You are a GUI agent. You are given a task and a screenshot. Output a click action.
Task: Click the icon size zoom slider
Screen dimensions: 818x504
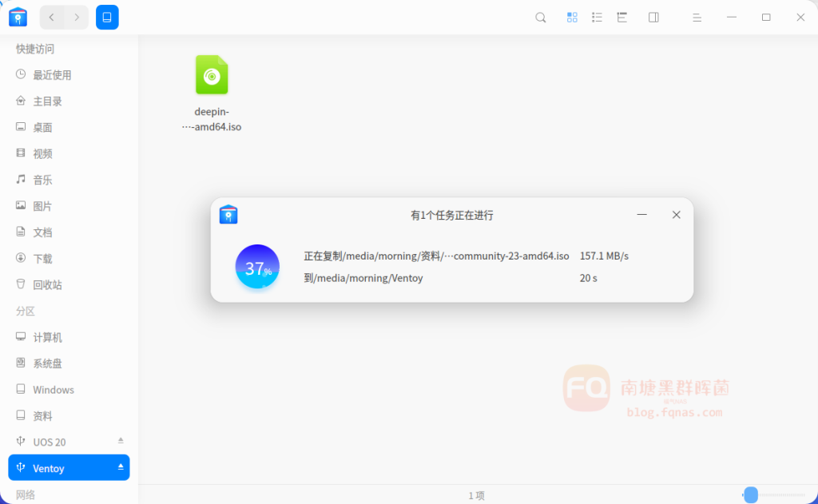pyautogui.click(x=751, y=495)
